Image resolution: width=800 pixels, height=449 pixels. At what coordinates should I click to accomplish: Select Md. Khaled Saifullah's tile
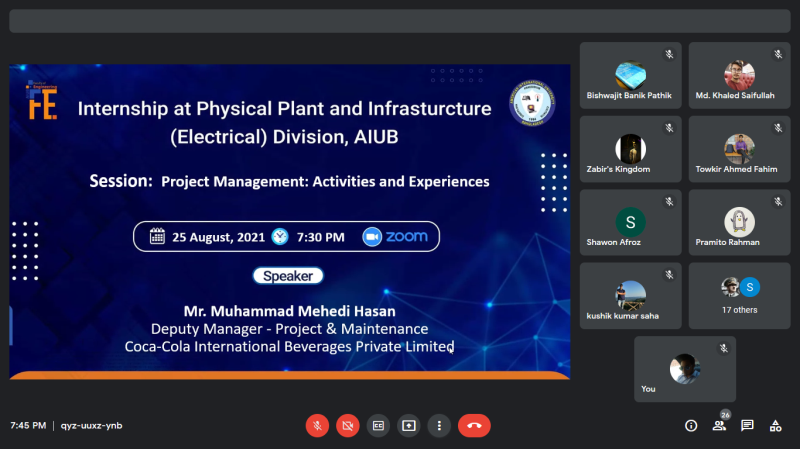click(739, 75)
